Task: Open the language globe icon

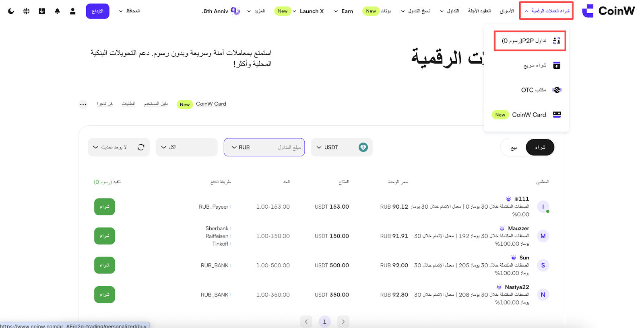Action: pos(26,11)
